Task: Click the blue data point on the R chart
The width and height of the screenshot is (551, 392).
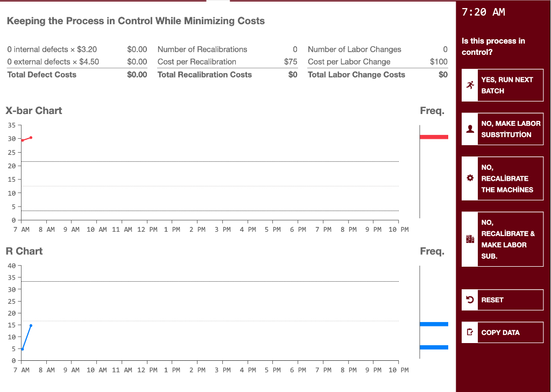Action: tap(31, 325)
